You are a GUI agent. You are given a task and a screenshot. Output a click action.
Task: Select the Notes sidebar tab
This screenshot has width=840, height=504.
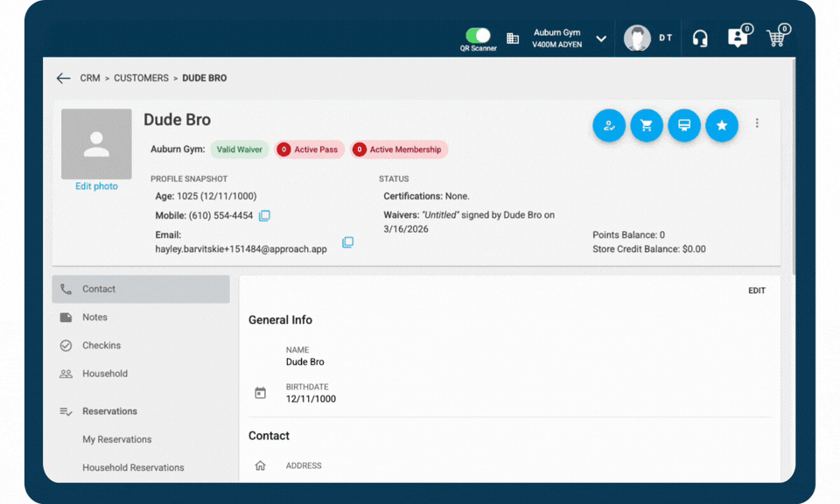pyautogui.click(x=94, y=318)
